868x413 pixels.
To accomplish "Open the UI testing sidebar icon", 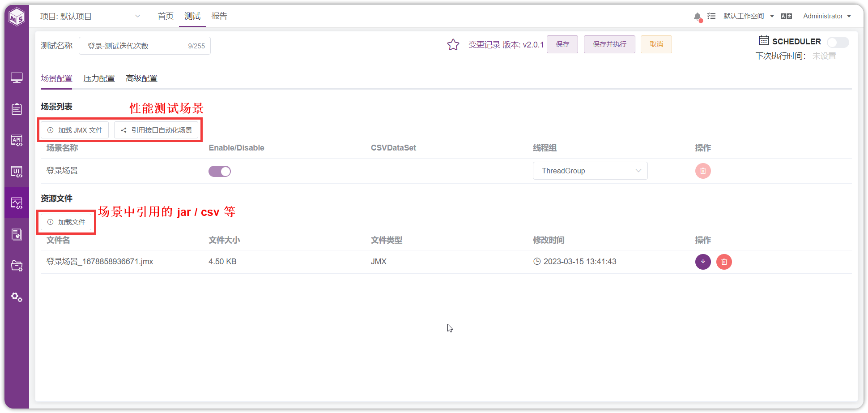I will click(x=17, y=172).
